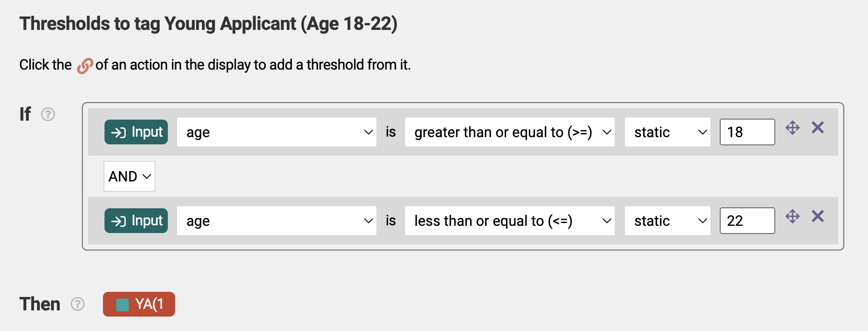868x331 pixels.
Task: Open help icon next to Then
Action: click(x=78, y=304)
